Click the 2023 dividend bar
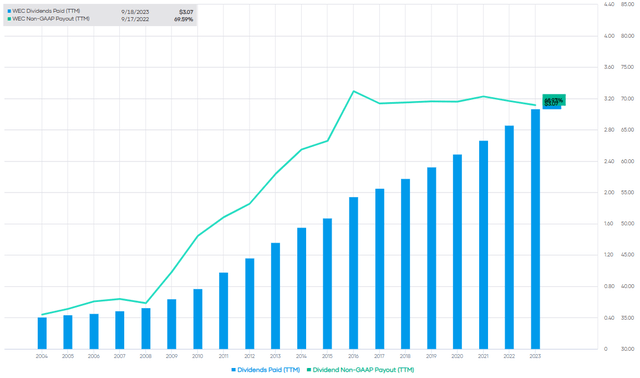 point(535,229)
